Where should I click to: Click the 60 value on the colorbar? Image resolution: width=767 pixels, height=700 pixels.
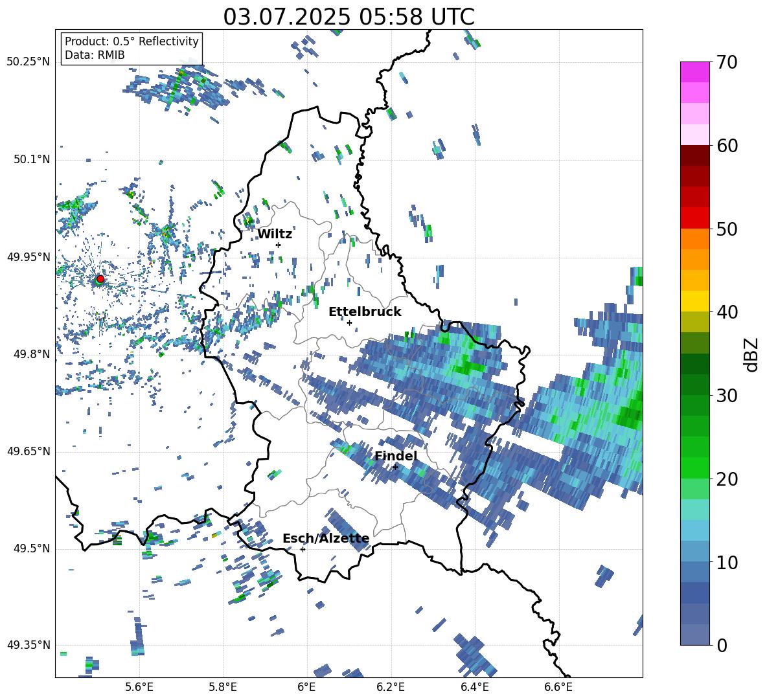point(726,146)
